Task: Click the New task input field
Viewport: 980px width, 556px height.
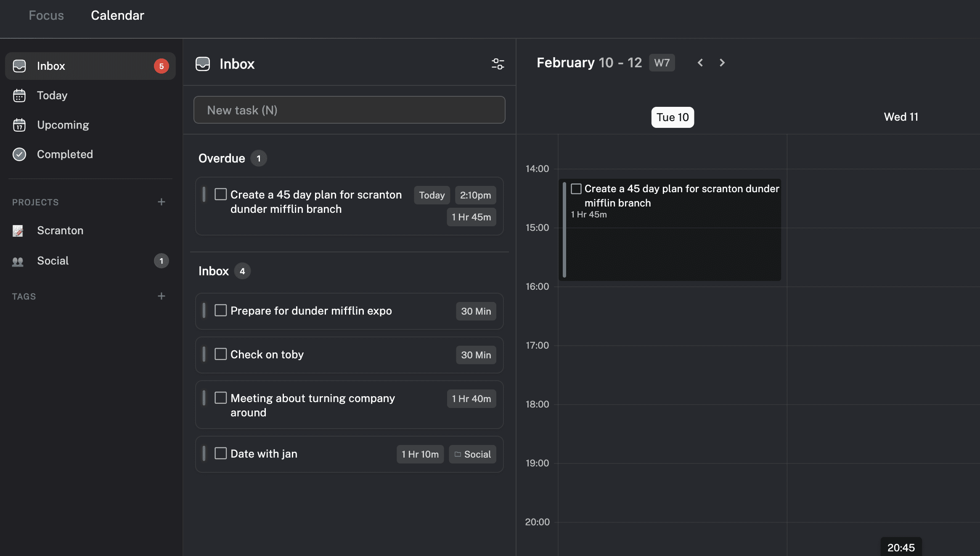Action: [x=349, y=110]
